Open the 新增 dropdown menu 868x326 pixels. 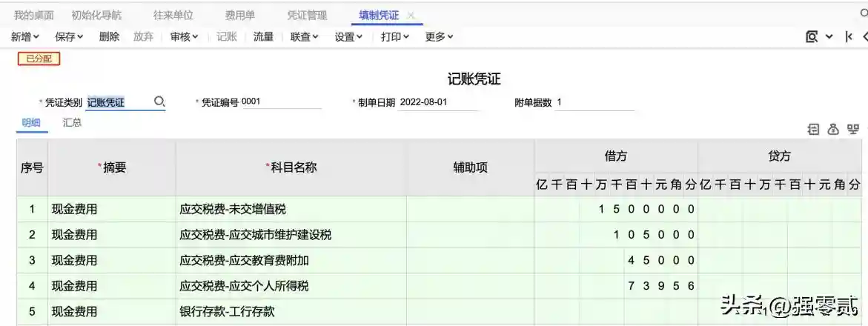click(26, 36)
